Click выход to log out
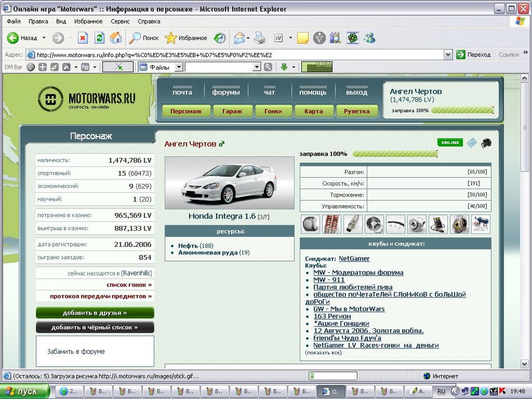 click(x=356, y=92)
